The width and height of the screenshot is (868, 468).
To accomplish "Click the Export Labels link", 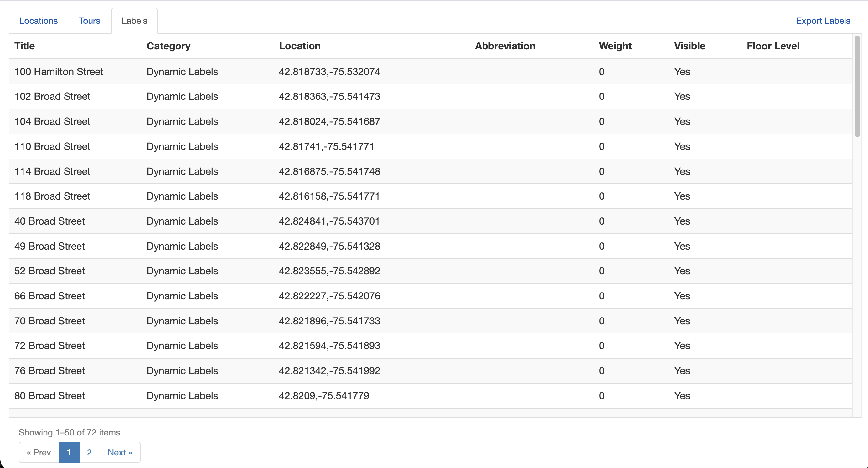I will pos(823,21).
